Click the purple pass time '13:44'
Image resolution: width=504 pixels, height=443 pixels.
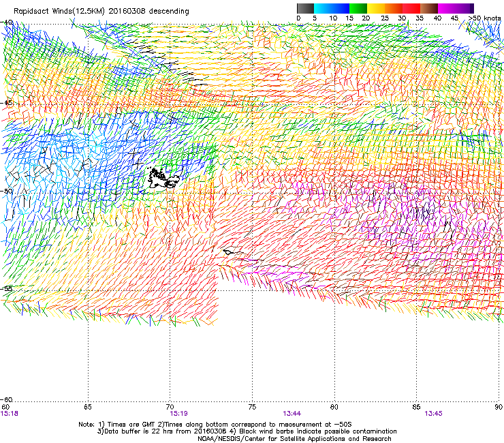point(292,414)
